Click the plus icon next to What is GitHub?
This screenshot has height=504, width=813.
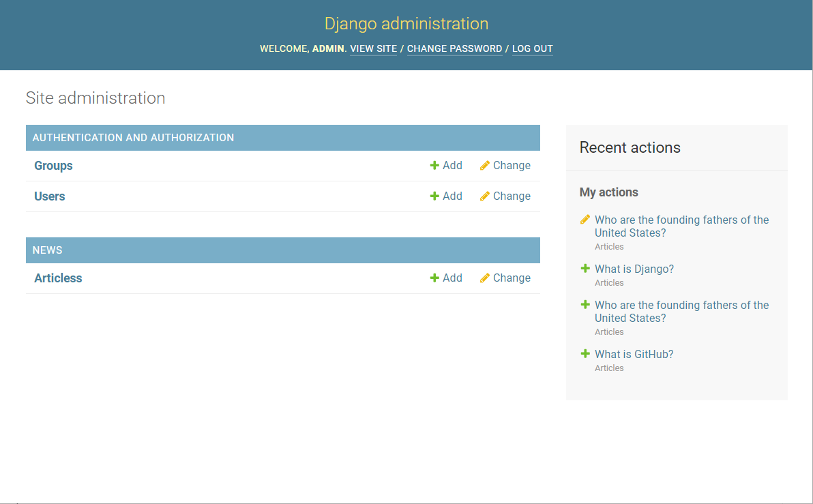[585, 354]
